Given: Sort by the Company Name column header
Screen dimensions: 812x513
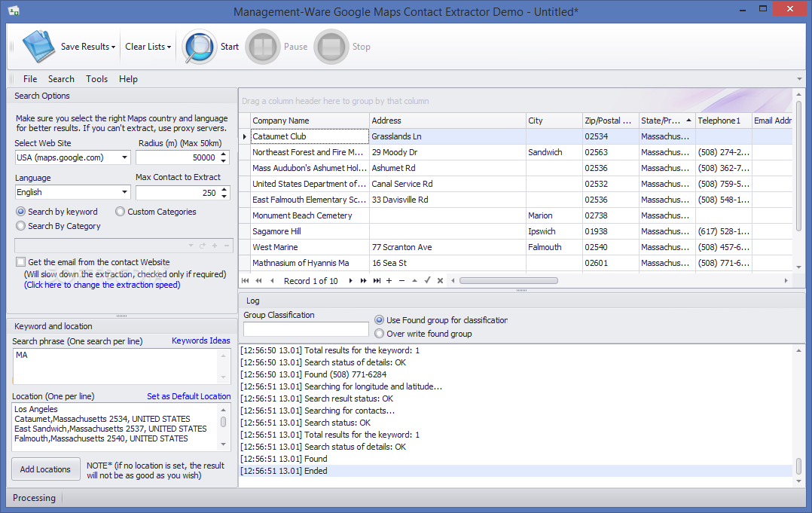Looking at the screenshot, I should [x=310, y=120].
